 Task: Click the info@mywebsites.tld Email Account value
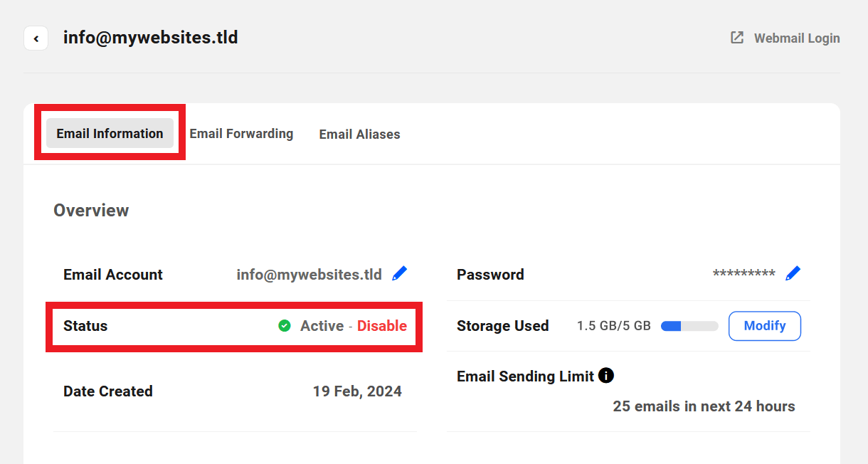309,274
